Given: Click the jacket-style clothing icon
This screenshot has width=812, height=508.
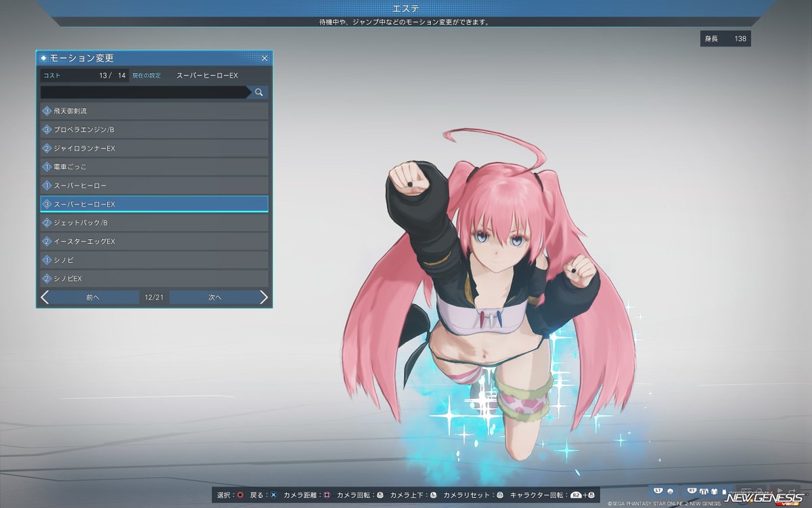Looking at the screenshot, I should pyautogui.click(x=715, y=491).
